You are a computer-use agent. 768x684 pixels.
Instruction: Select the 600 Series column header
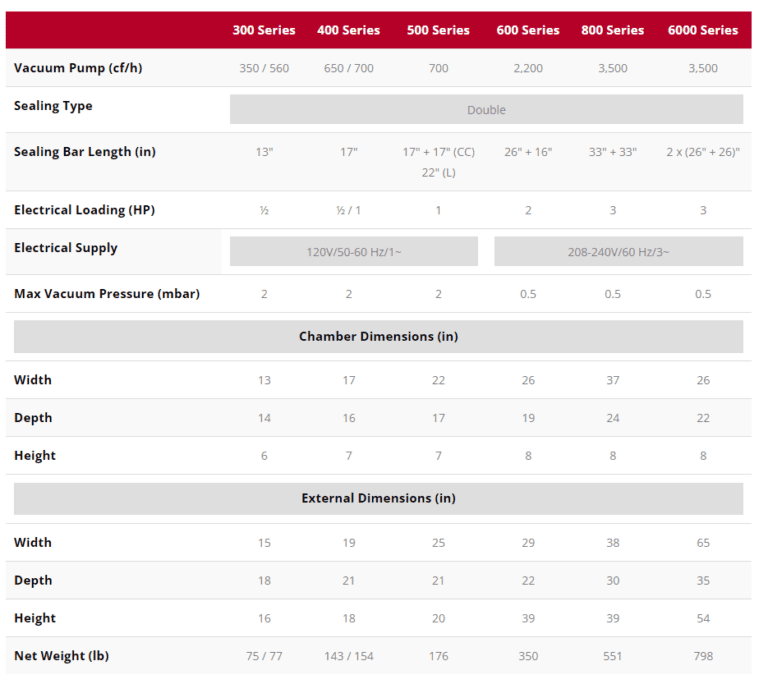point(527,30)
